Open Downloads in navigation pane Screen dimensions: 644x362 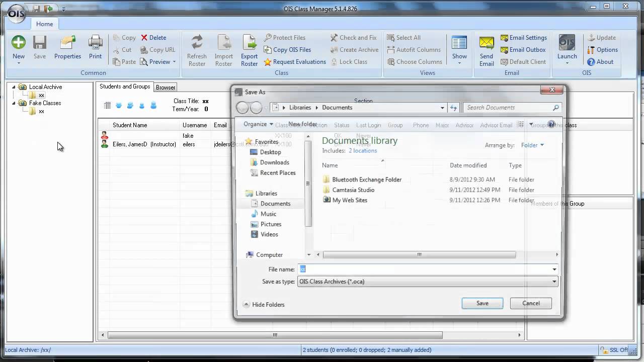click(270, 162)
